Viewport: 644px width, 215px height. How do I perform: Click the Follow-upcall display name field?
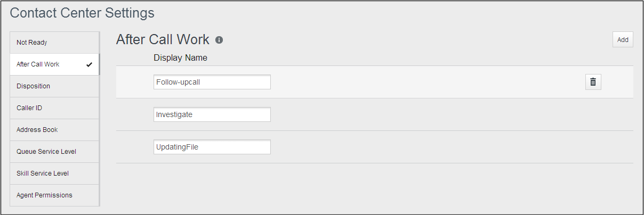(x=212, y=82)
